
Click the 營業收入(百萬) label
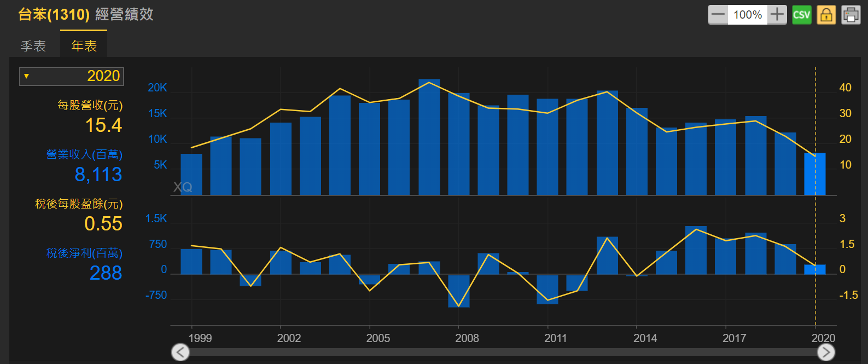[x=84, y=154]
